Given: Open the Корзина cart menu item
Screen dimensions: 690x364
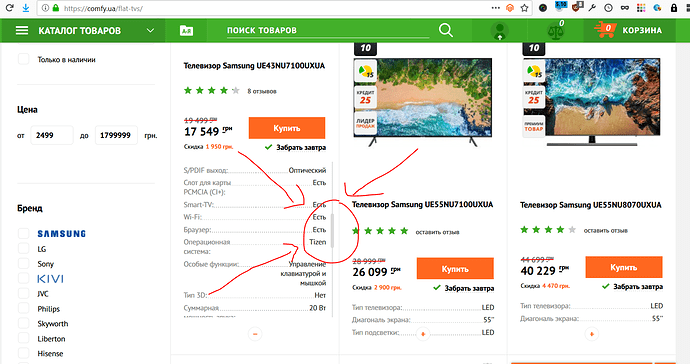Looking at the screenshot, I should tap(642, 30).
